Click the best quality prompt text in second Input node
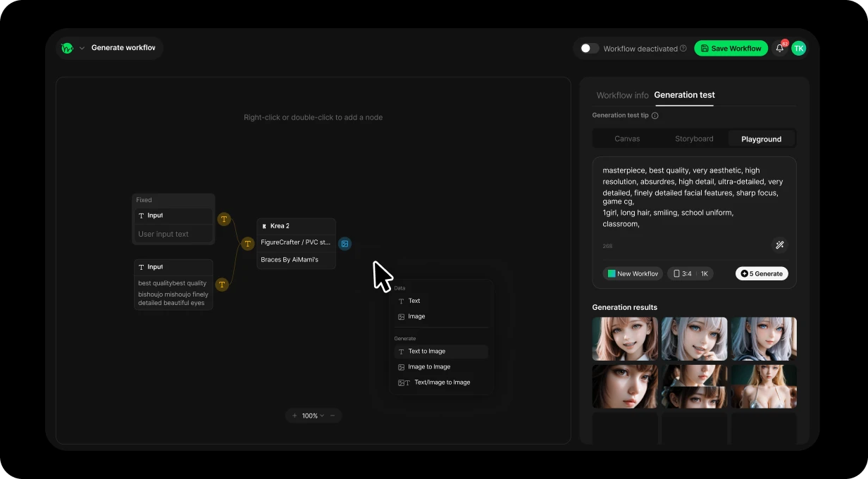This screenshot has width=868, height=479. (173, 292)
